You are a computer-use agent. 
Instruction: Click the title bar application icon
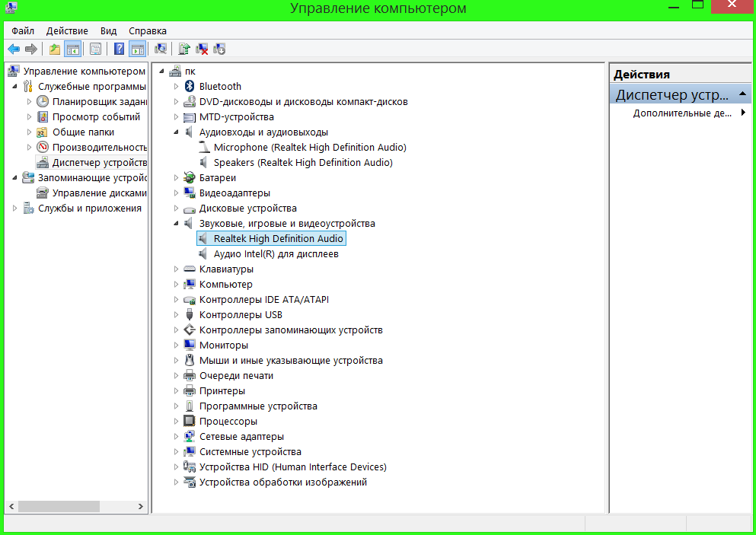(11, 8)
